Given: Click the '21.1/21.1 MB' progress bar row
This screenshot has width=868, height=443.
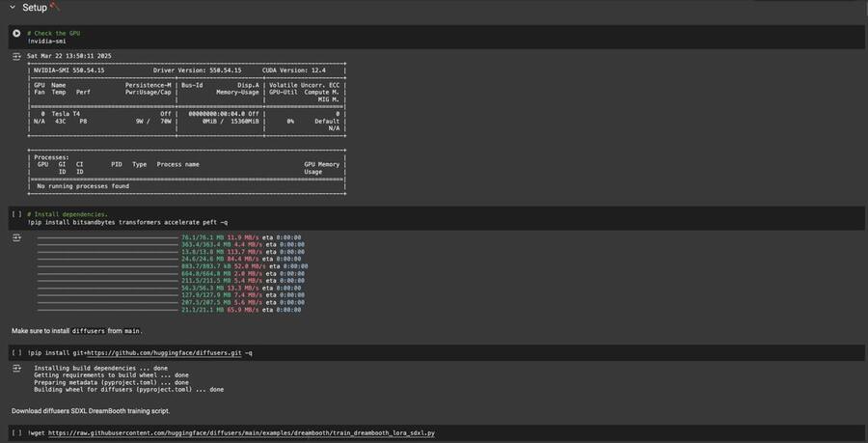Looking at the screenshot, I should click(x=170, y=310).
